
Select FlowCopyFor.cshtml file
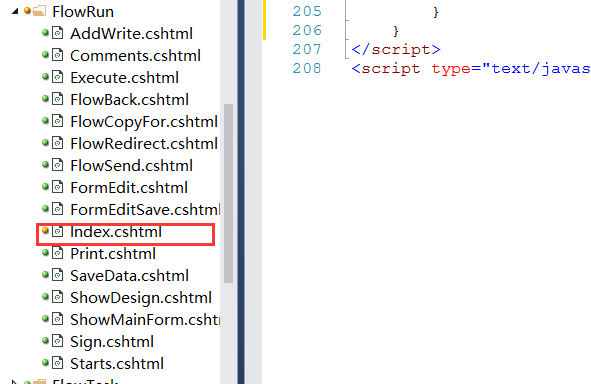tap(144, 122)
